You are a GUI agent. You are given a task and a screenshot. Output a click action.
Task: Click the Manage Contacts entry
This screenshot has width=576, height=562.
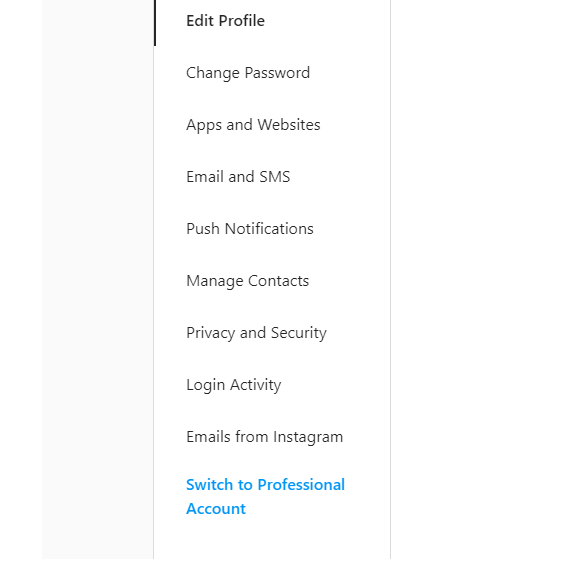248,281
